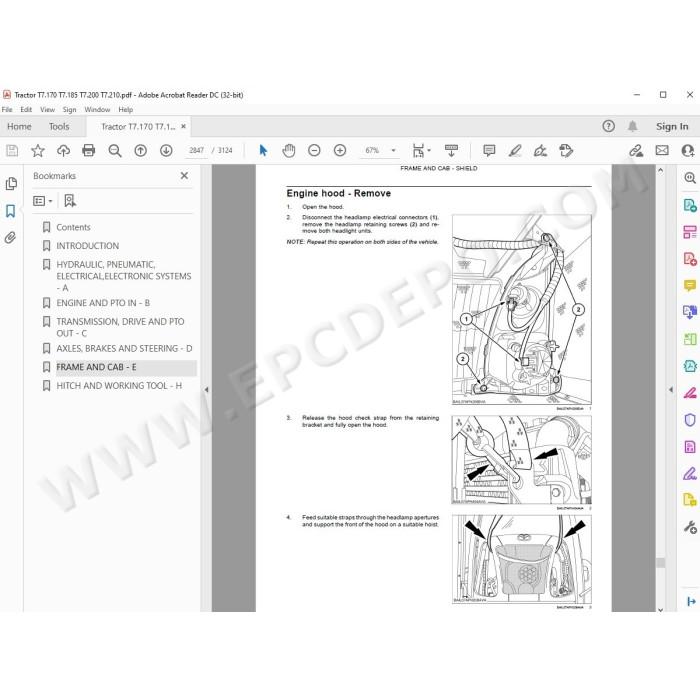Image resolution: width=700 pixels, height=700 pixels.
Task: Zoom out with minus button
Action: [314, 151]
